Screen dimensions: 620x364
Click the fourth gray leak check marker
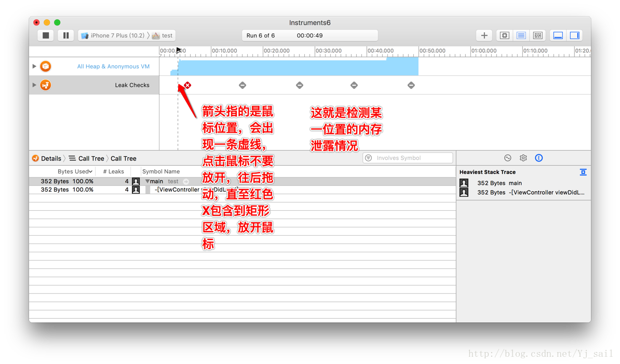coord(411,85)
